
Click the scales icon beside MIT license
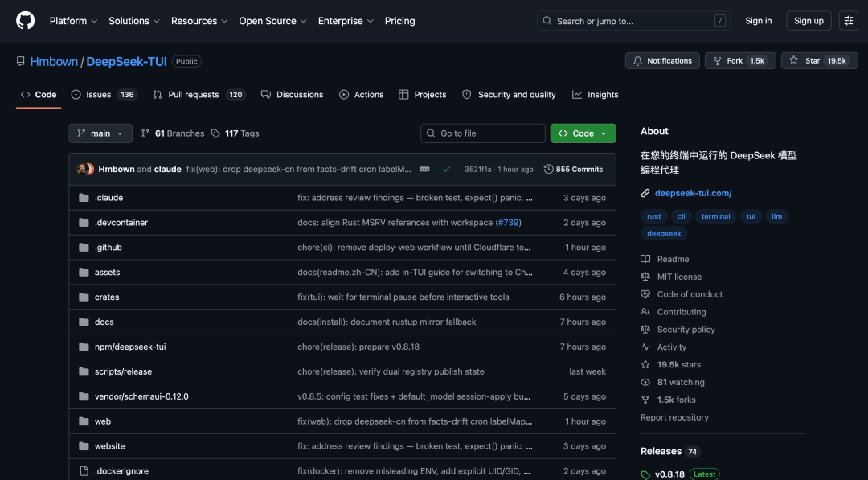(x=645, y=277)
